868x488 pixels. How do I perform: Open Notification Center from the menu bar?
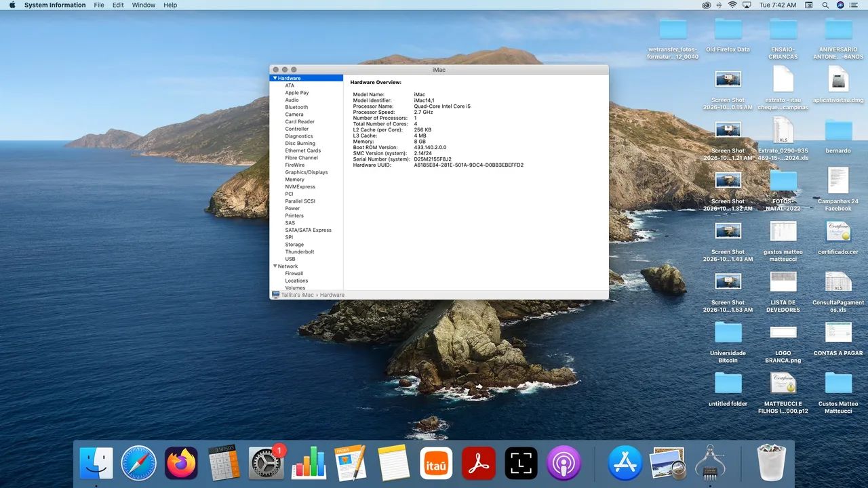click(853, 5)
